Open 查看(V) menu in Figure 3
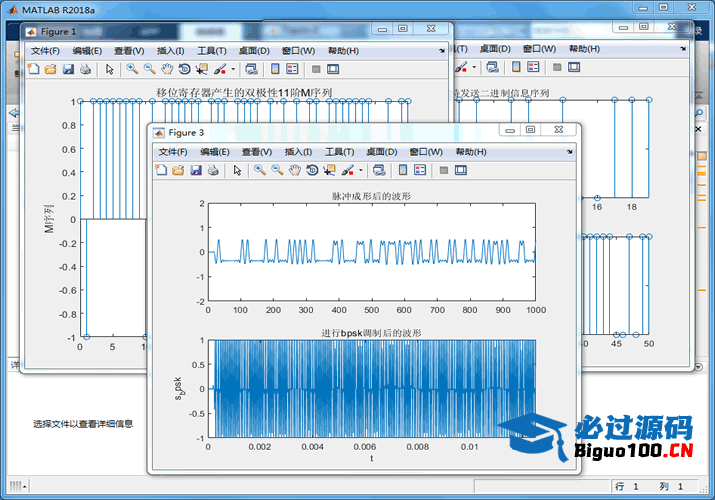715x500 pixels. pos(257,152)
